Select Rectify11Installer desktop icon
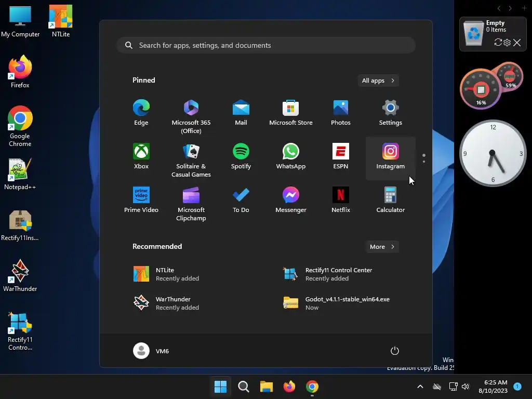The height and width of the screenshot is (399, 532). click(x=20, y=225)
